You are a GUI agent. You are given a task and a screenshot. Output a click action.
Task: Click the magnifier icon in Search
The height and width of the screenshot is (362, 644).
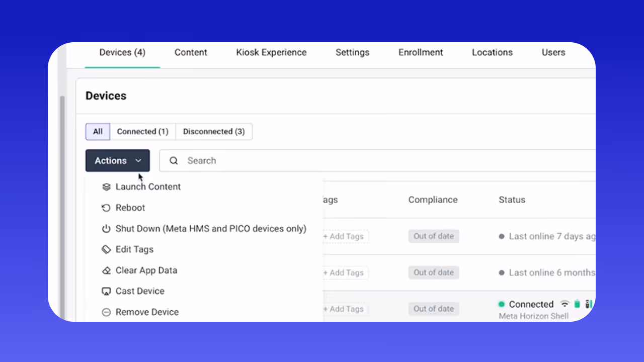tap(174, 161)
